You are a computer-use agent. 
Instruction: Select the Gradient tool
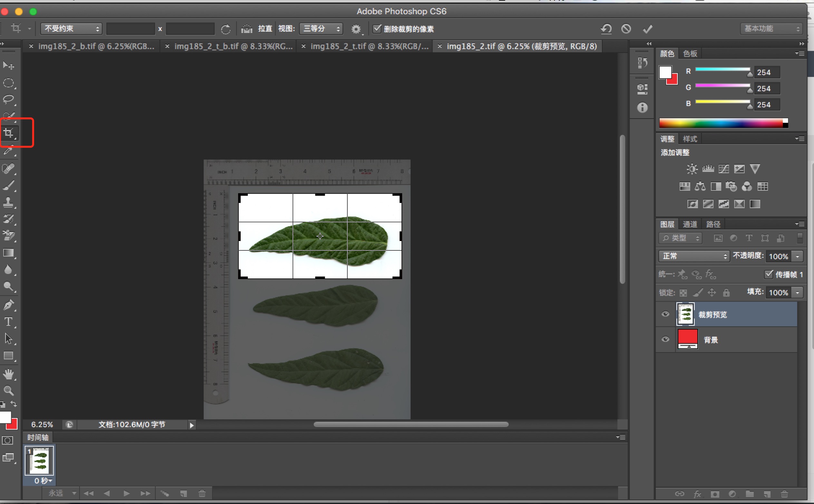[8, 253]
